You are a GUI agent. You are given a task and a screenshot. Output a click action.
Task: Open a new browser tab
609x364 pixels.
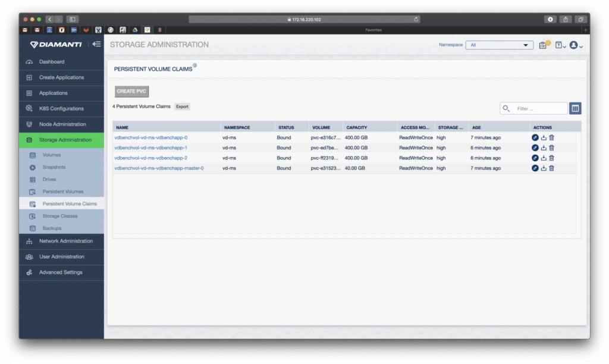tap(585, 30)
